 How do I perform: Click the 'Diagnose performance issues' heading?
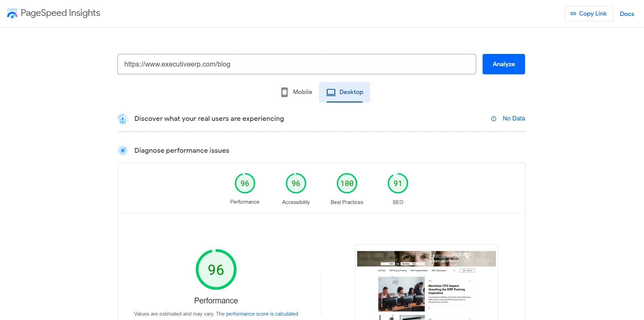click(181, 150)
